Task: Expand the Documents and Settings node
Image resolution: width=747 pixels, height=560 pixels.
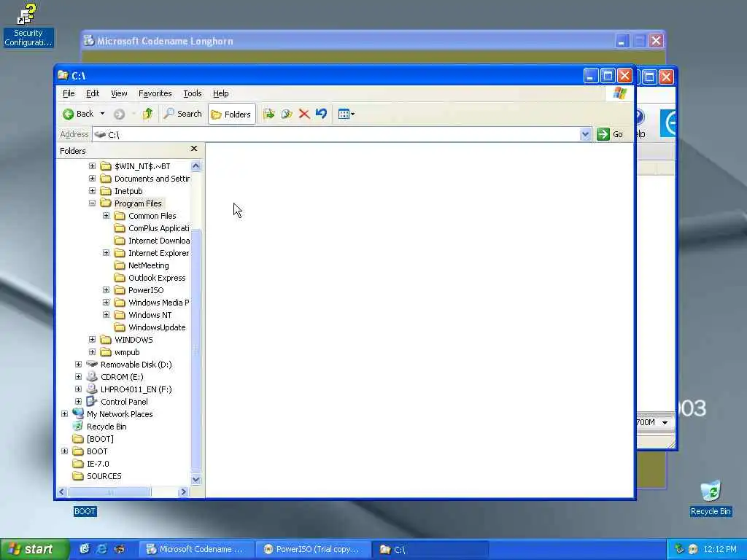Action: click(92, 178)
